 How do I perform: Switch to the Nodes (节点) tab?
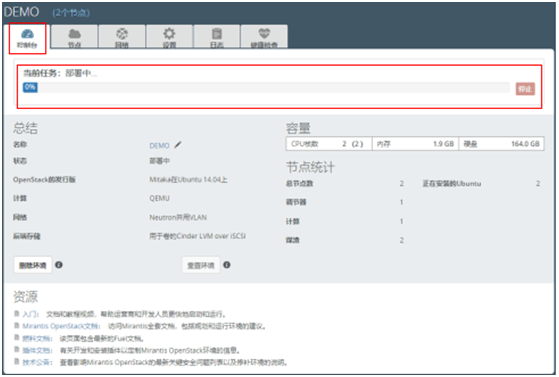(75, 37)
